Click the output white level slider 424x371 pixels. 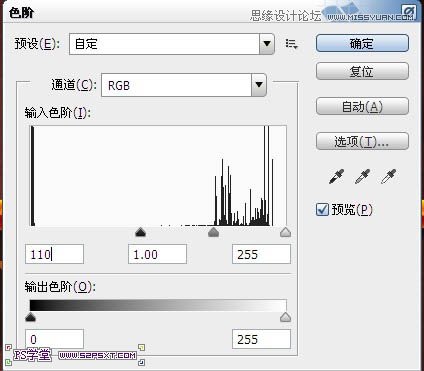(285, 317)
